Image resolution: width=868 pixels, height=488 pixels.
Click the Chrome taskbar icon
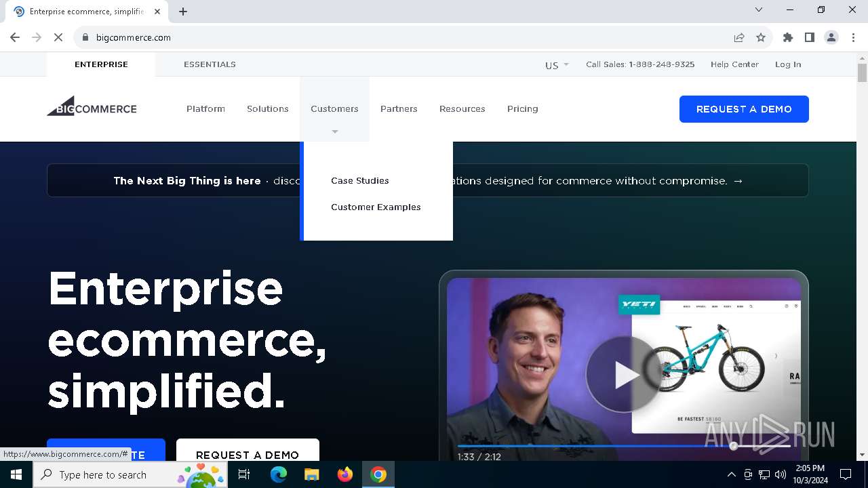[x=378, y=474]
